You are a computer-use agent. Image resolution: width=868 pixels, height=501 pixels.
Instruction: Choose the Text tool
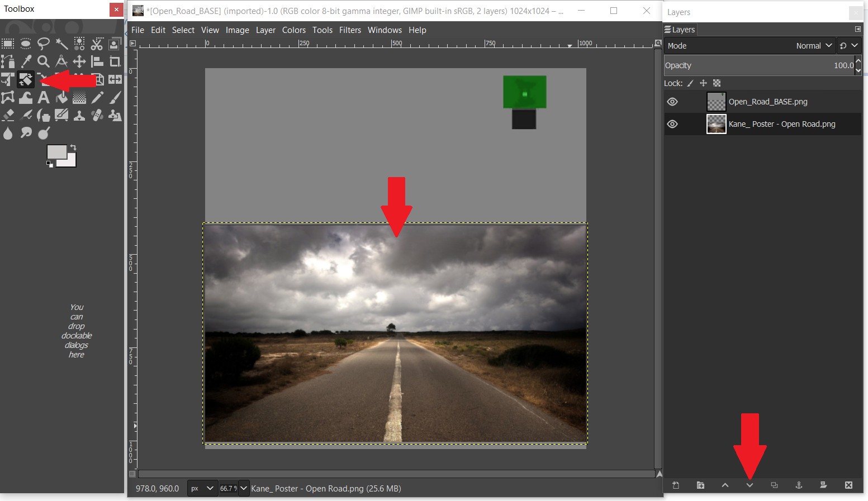[x=44, y=98]
